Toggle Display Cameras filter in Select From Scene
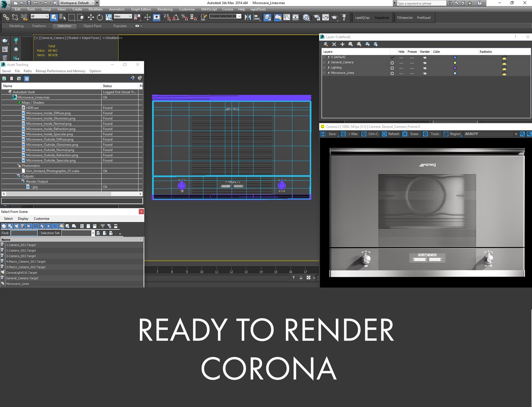 tap(23, 226)
